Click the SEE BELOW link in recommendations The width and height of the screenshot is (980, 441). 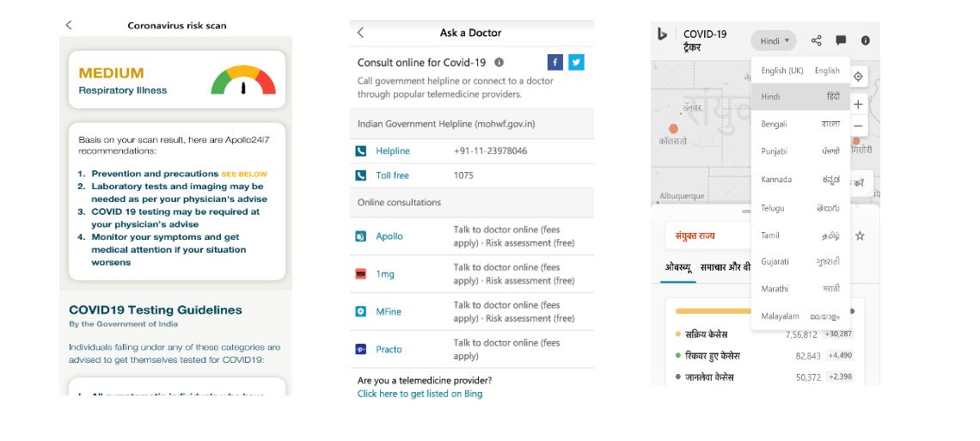click(244, 175)
